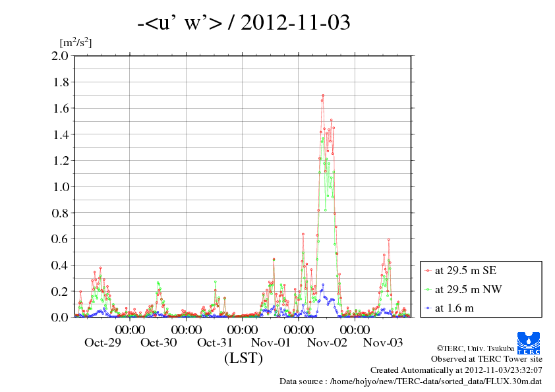Image resolution: width=555 pixels, height=392 pixels.
Task: Click 'Observed at TERC Tower site' text
Action: [486, 359]
